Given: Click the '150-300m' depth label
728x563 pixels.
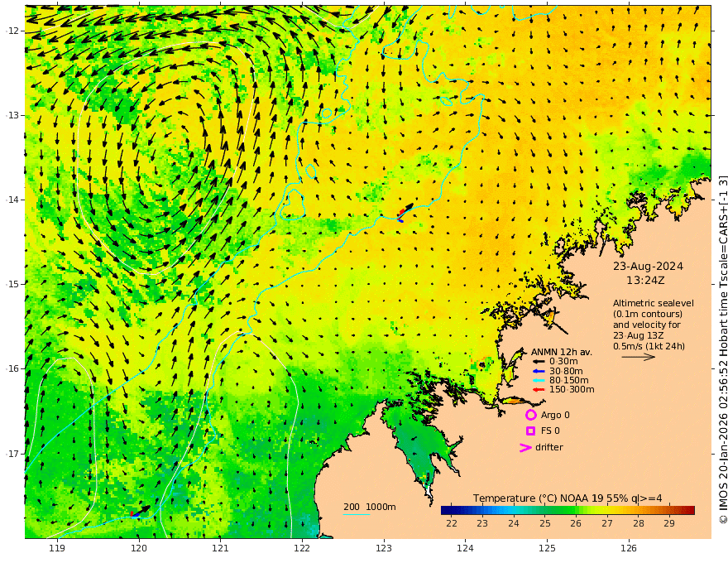Looking at the screenshot, I should click(572, 390).
